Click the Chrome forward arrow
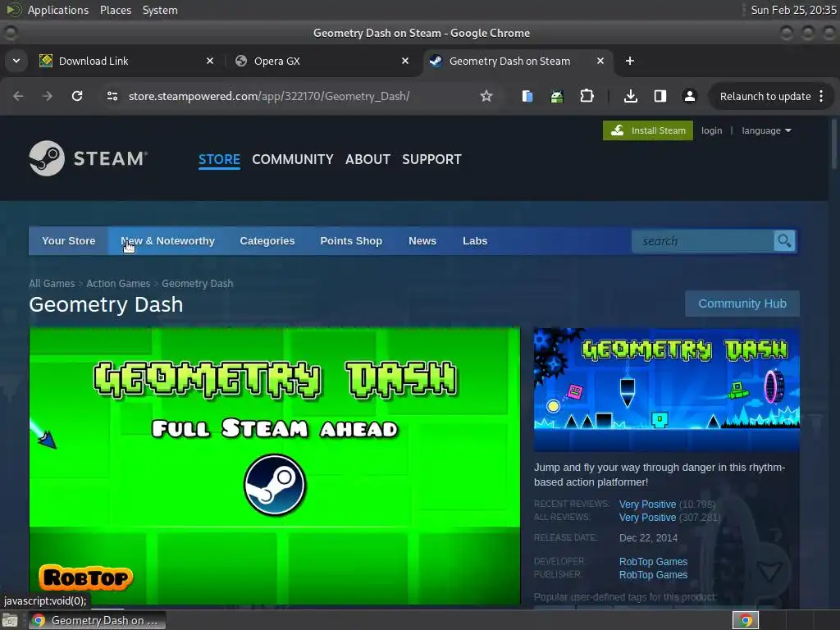 (x=48, y=96)
